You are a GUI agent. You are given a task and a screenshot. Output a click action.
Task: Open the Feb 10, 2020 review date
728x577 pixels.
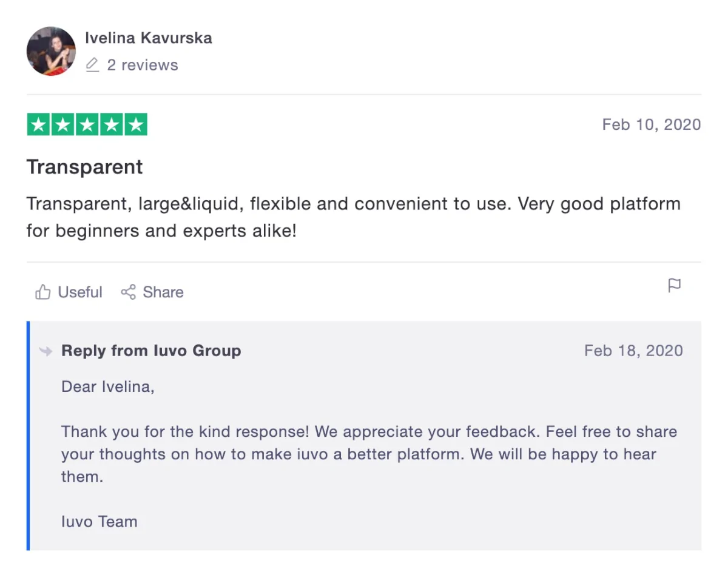652,124
